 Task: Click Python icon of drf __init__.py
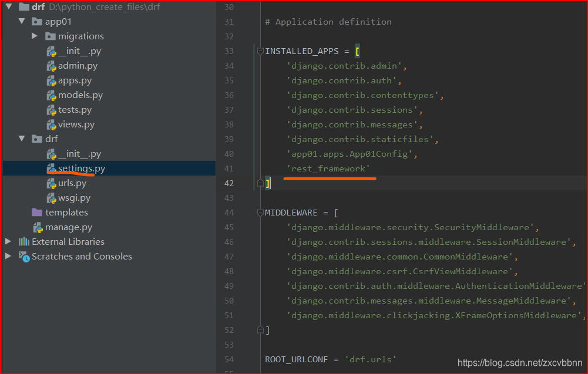click(x=51, y=154)
